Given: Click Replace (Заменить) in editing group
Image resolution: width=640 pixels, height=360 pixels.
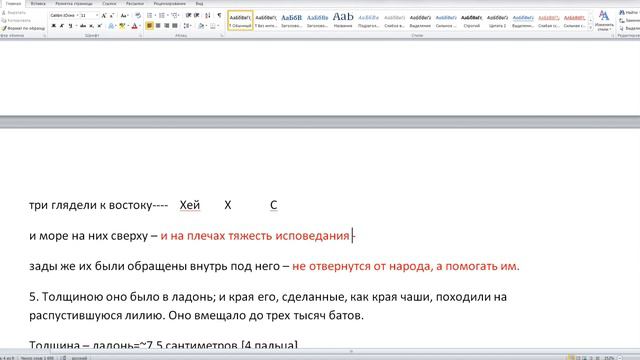Looking at the screenshot, I should coord(629,20).
